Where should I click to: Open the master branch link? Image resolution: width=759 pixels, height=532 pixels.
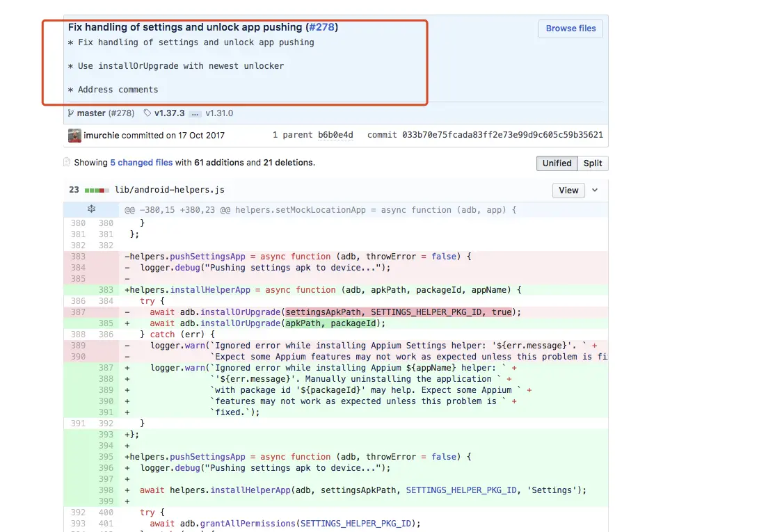[x=91, y=113]
